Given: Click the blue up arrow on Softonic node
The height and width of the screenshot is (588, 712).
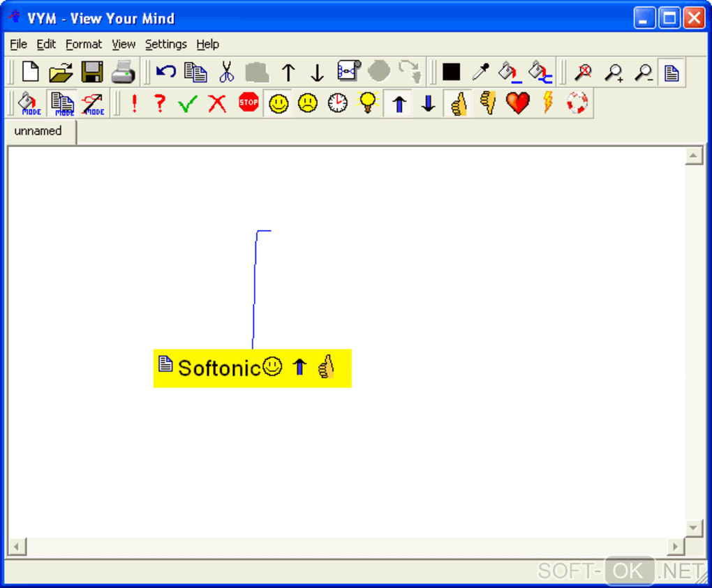Looking at the screenshot, I should click(x=299, y=367).
